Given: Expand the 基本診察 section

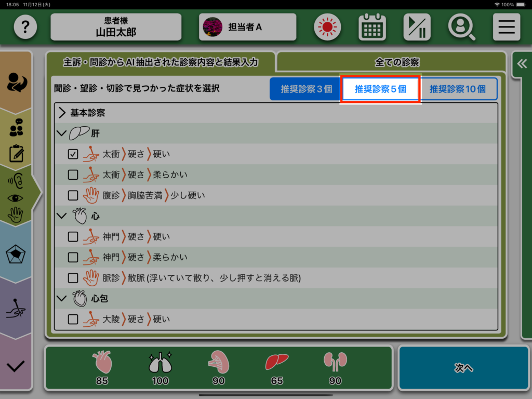Looking at the screenshot, I should pyautogui.click(x=62, y=113).
